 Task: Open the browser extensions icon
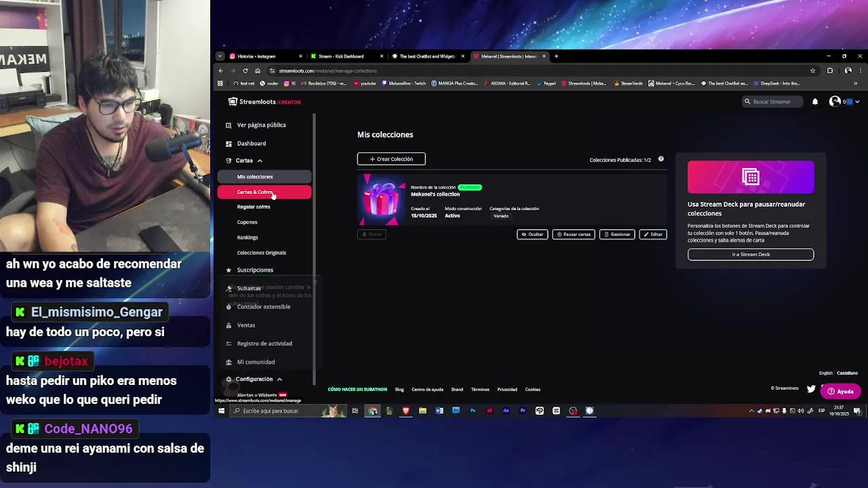(x=830, y=70)
